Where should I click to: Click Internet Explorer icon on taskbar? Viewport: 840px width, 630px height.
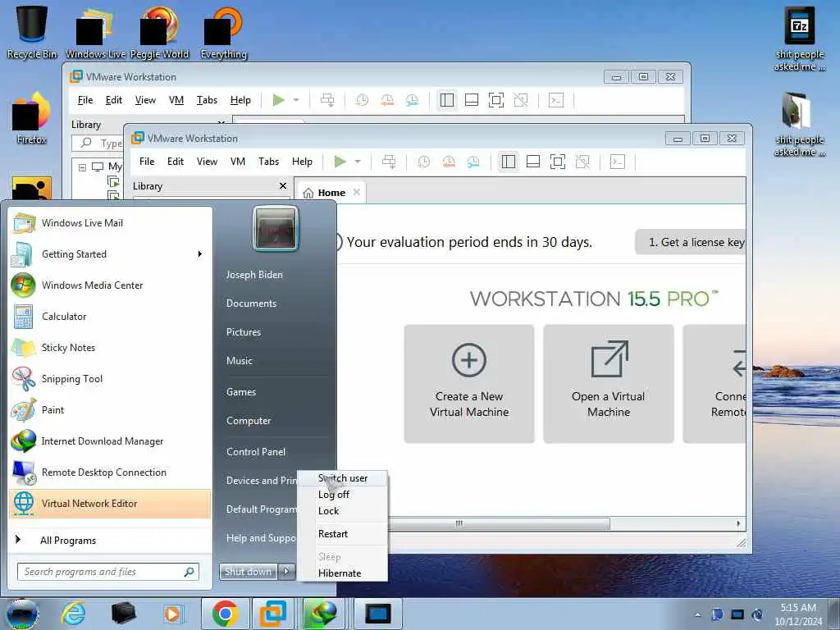point(73,614)
